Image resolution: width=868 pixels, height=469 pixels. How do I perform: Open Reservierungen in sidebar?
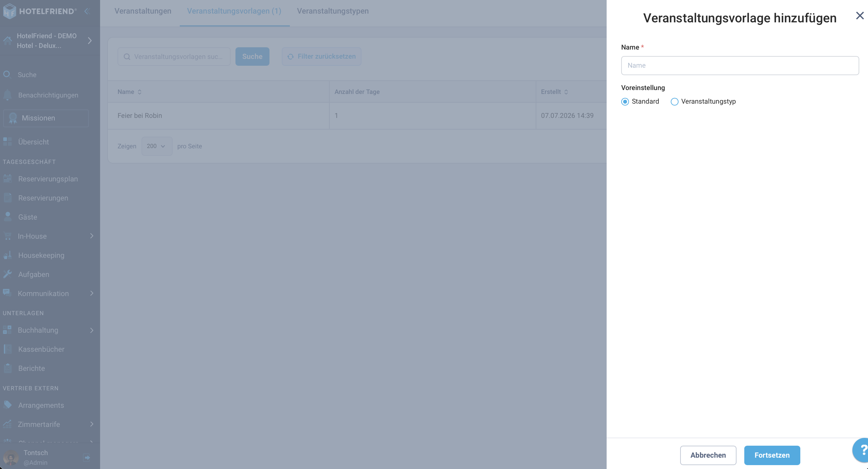(x=43, y=198)
